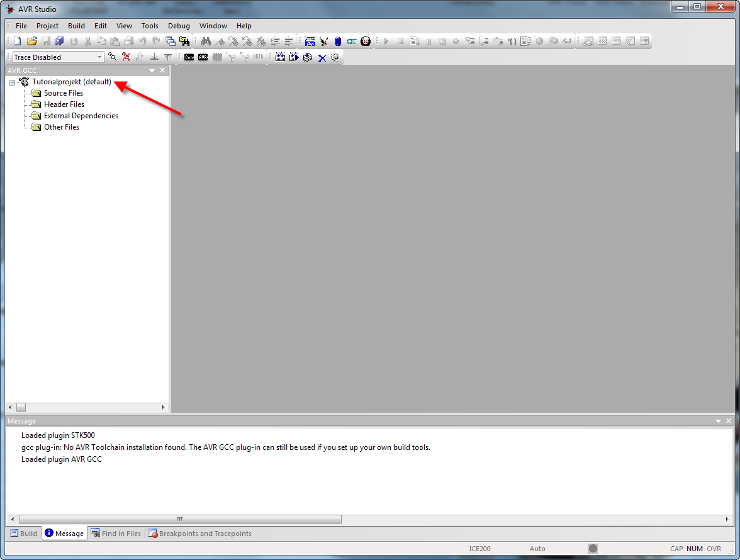Viewport: 740px width, 560px height.
Task: Switch to the Build output tab
Action: 24,534
